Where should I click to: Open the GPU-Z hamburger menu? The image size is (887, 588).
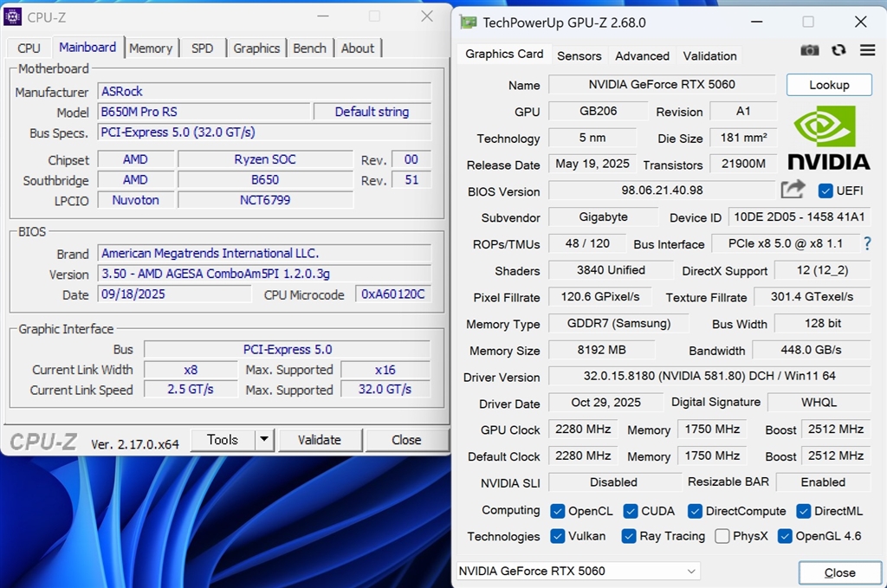coord(867,51)
